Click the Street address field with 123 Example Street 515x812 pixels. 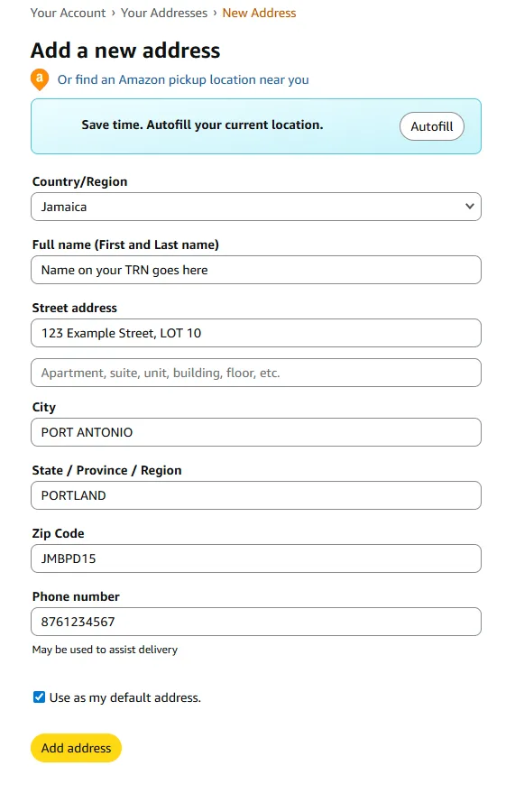point(255,333)
